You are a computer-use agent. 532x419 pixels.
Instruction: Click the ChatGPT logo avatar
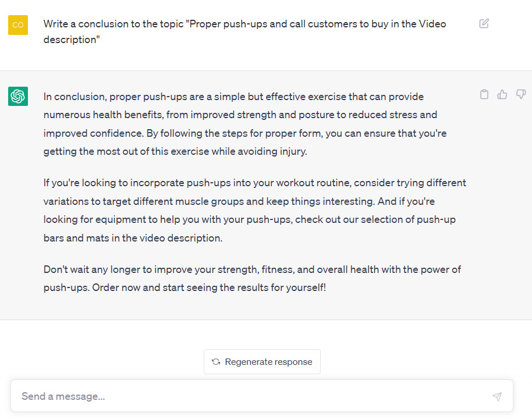tap(18, 96)
